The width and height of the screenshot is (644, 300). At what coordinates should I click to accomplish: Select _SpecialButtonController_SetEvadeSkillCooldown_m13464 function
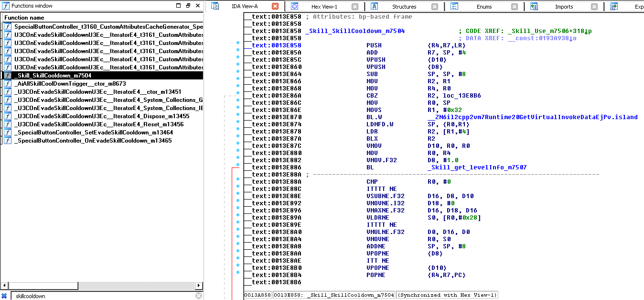point(93,133)
